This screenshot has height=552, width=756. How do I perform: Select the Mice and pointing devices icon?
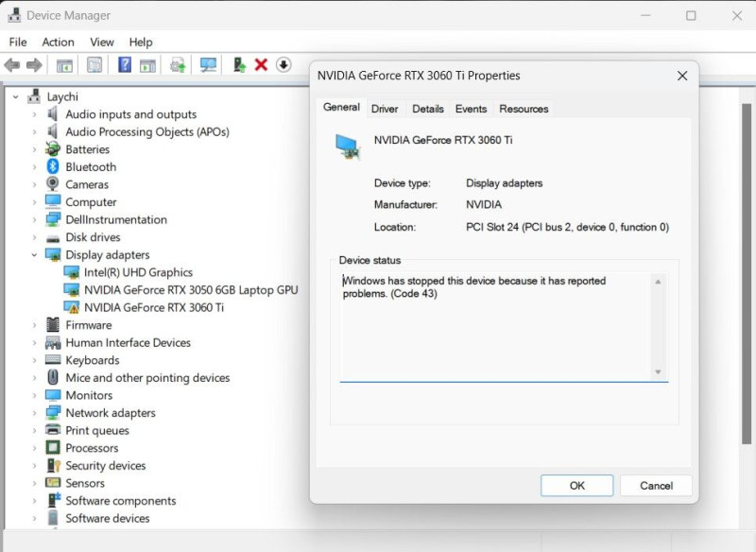53,377
